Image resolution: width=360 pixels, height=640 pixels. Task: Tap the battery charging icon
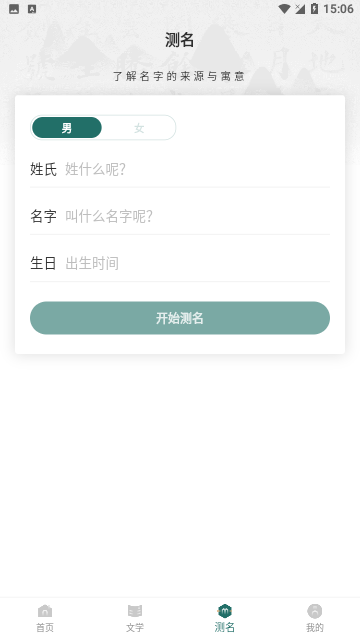[x=314, y=9]
